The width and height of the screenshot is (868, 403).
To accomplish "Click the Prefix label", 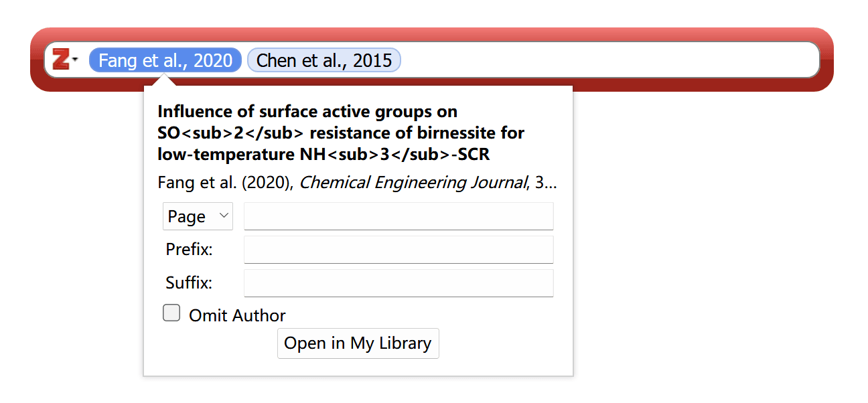I will click(x=189, y=250).
